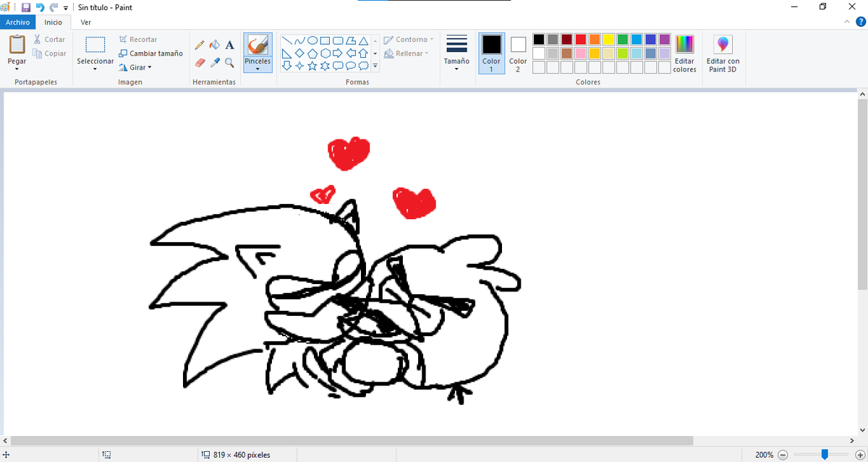
Task: Open Cambiar tamaño resize dialog
Action: point(150,54)
